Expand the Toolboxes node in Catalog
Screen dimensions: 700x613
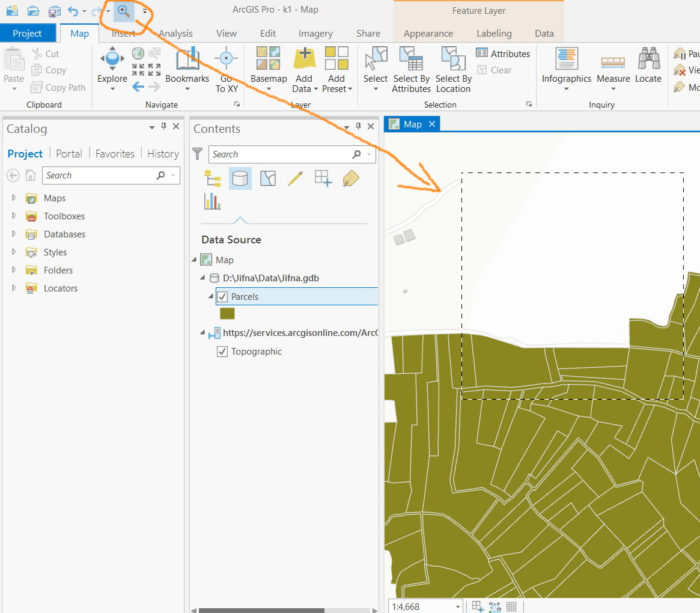coord(14,216)
